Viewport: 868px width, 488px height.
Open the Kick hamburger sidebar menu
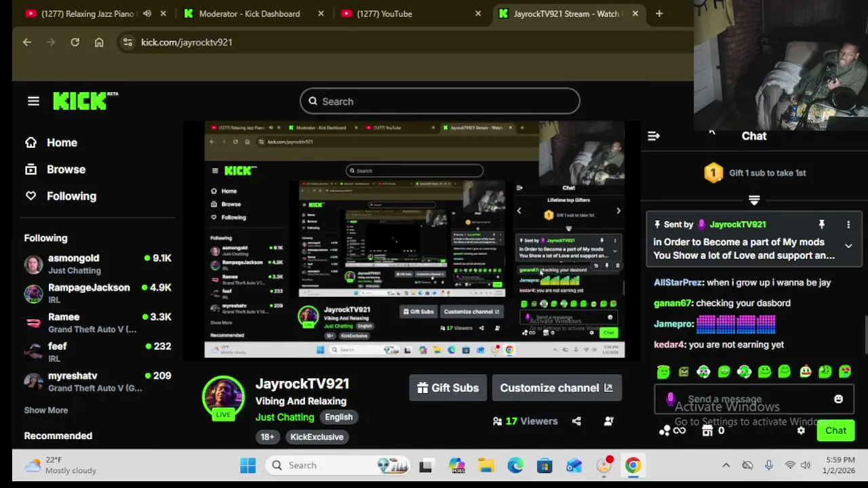pos(33,101)
